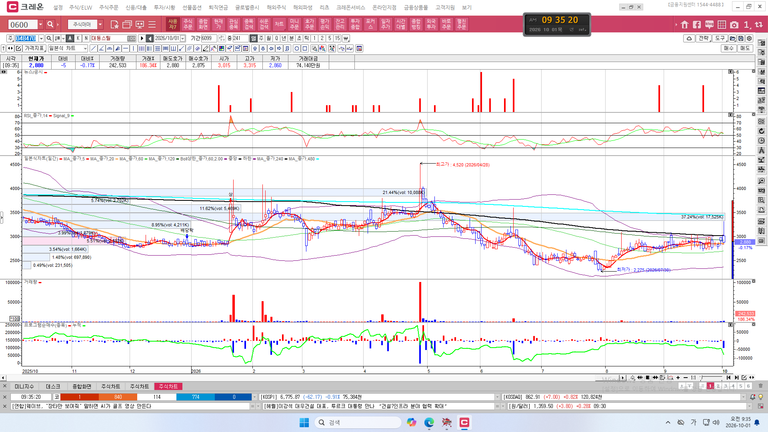Select the 분 minute period button
Viewport: 768px width, 432px height.
pyautogui.click(x=291, y=38)
